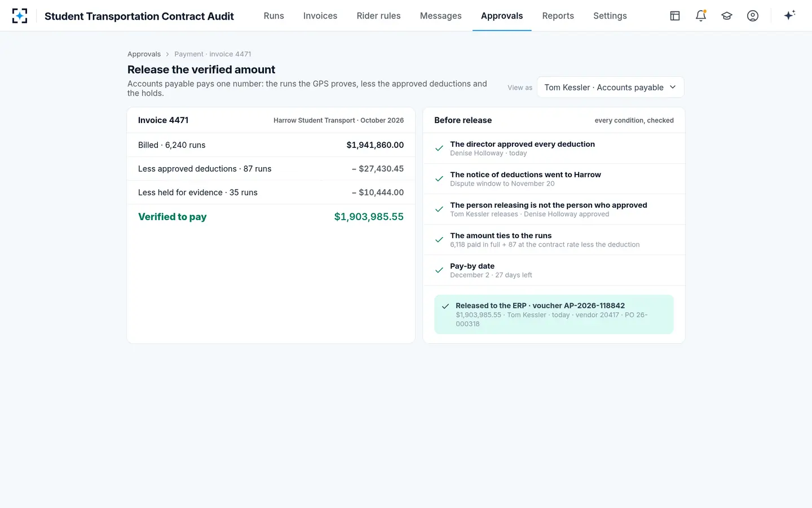Screen dimensions: 812x508
Task: Switch to the Rider rules tab
Action: tap(379, 16)
